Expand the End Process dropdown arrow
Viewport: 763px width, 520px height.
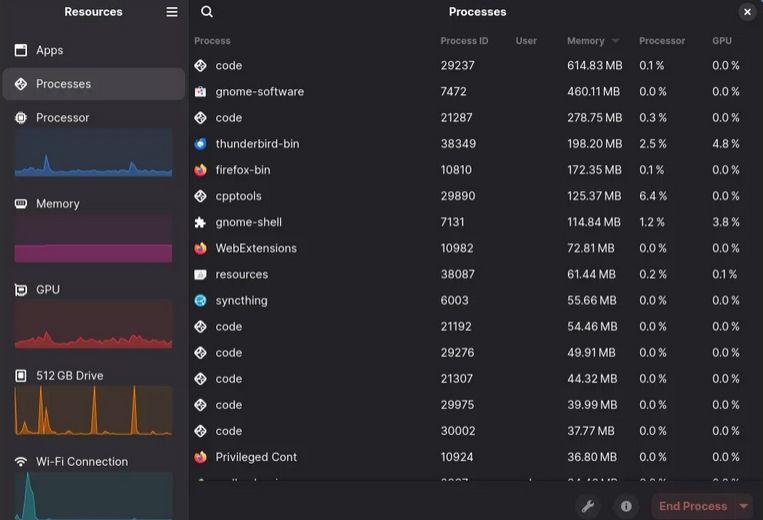(744, 506)
